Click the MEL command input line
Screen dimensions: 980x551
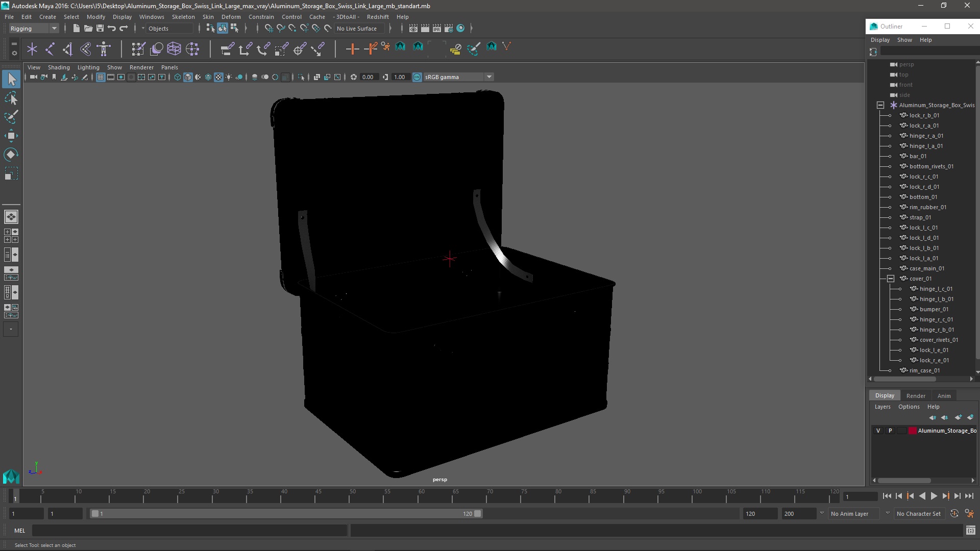pyautogui.click(x=189, y=531)
